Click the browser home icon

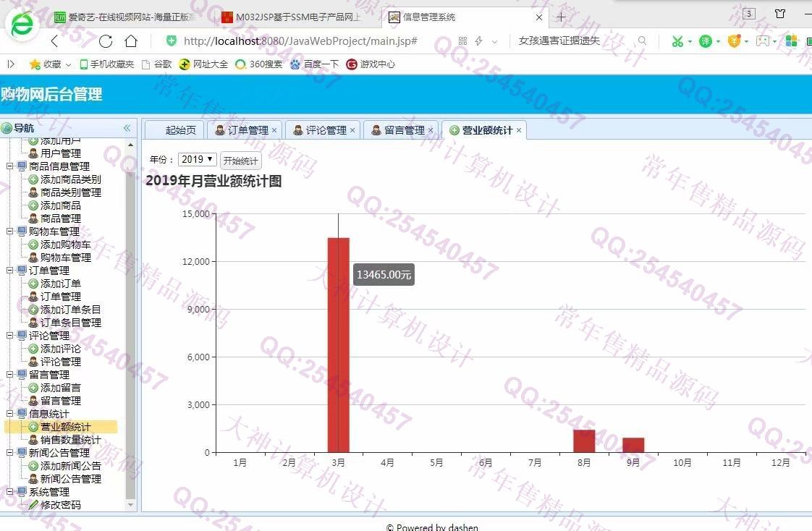click(x=131, y=41)
